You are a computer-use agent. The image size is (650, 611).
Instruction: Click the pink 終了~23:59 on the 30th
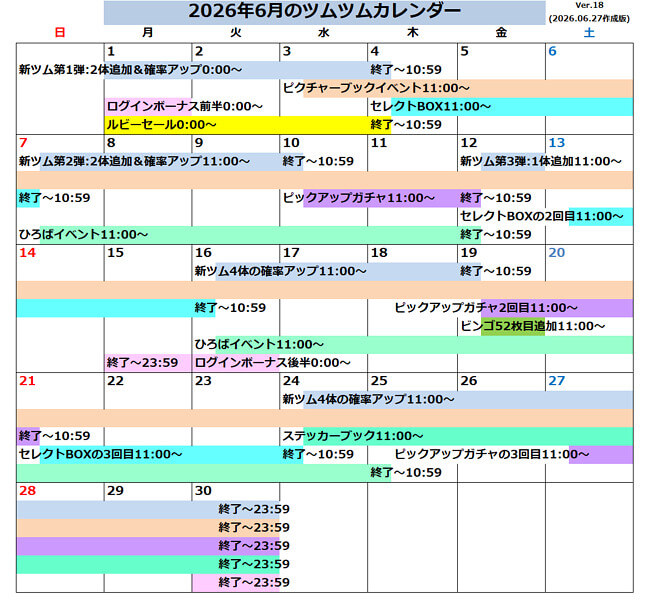pyautogui.click(x=254, y=582)
